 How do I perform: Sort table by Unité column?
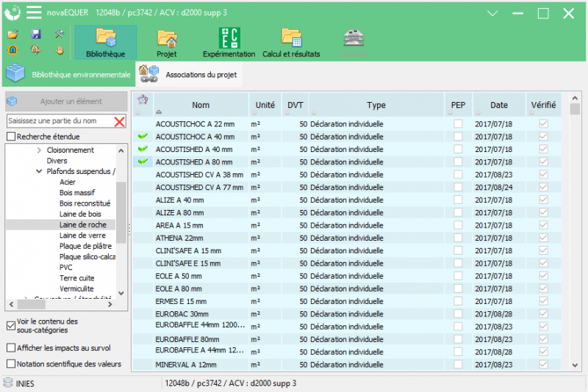265,105
